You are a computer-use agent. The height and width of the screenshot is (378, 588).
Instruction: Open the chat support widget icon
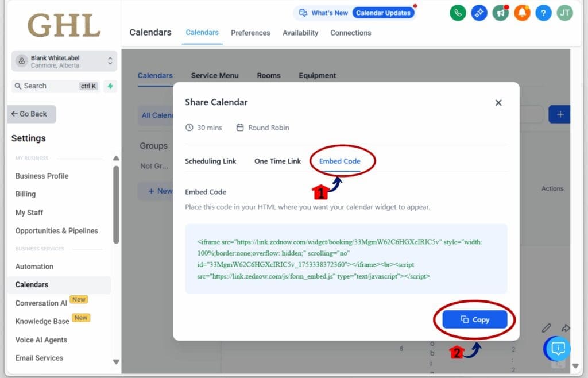click(x=558, y=349)
